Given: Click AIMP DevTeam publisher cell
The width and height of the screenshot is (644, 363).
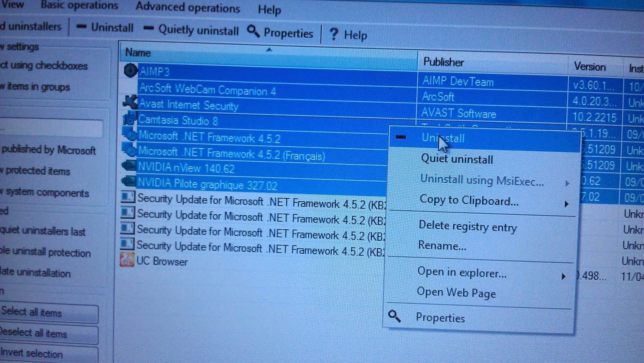Looking at the screenshot, I should [458, 81].
